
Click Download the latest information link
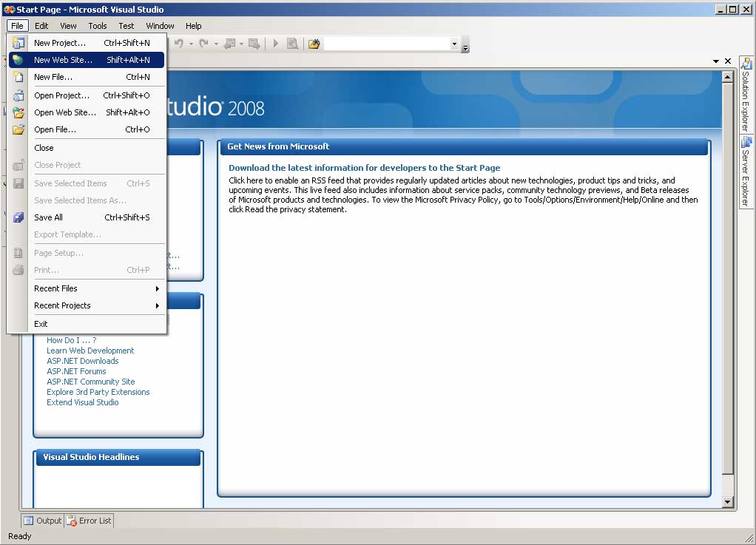(x=364, y=168)
